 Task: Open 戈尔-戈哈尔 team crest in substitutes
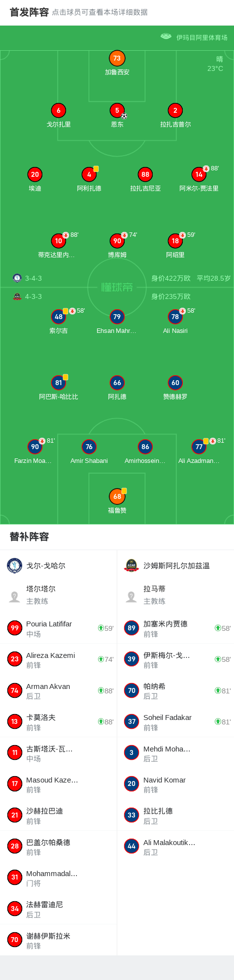[x=15, y=565]
